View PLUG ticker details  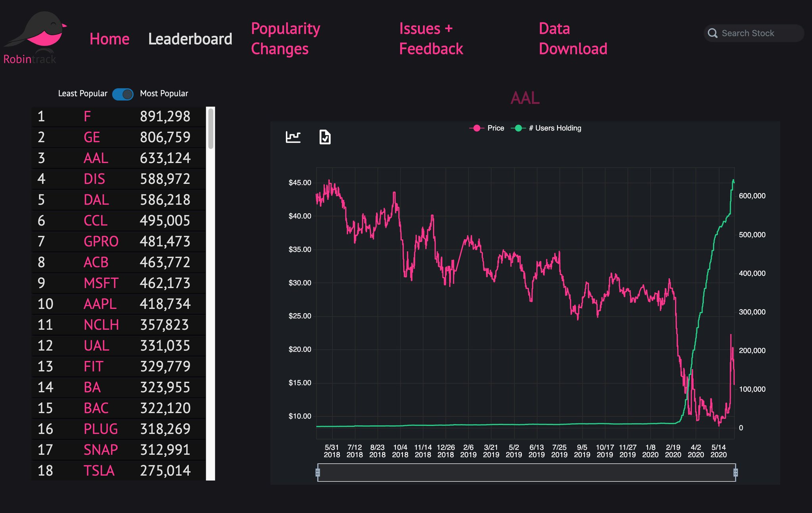[101, 429]
